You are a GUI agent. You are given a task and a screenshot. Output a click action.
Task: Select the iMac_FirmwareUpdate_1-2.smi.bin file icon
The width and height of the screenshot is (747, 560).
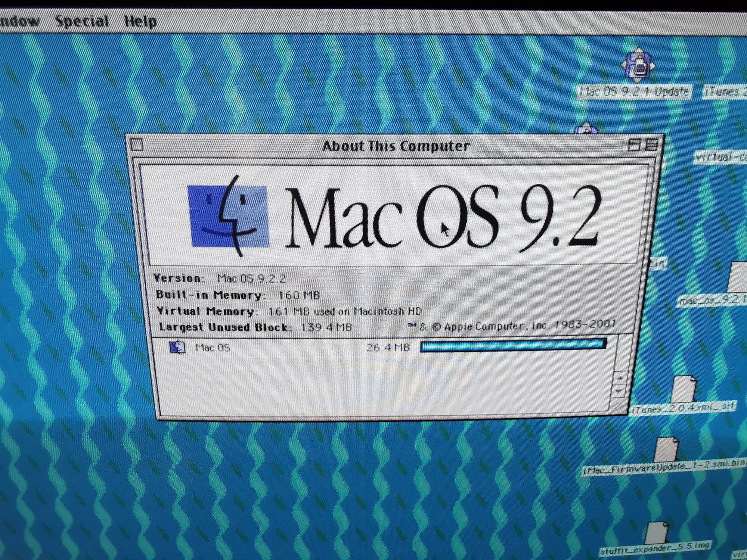point(666,449)
